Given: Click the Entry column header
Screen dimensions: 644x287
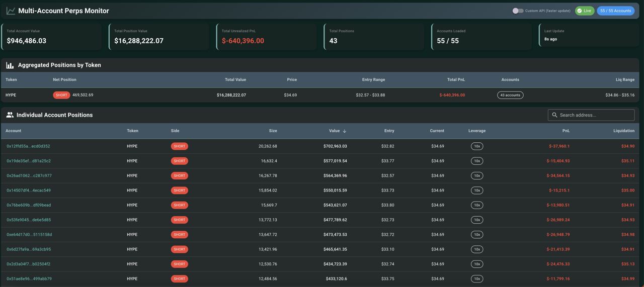Looking at the screenshot, I should click(389, 131).
